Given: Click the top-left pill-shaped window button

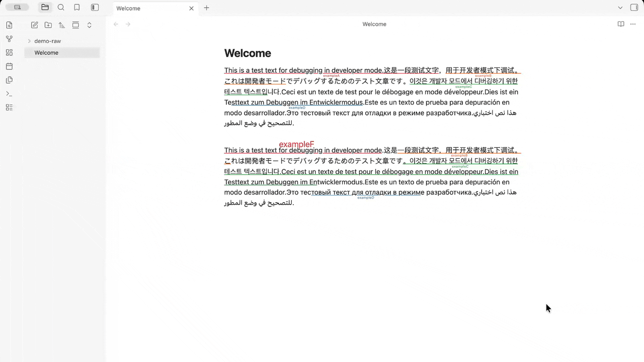Looking at the screenshot, I should (17, 8).
